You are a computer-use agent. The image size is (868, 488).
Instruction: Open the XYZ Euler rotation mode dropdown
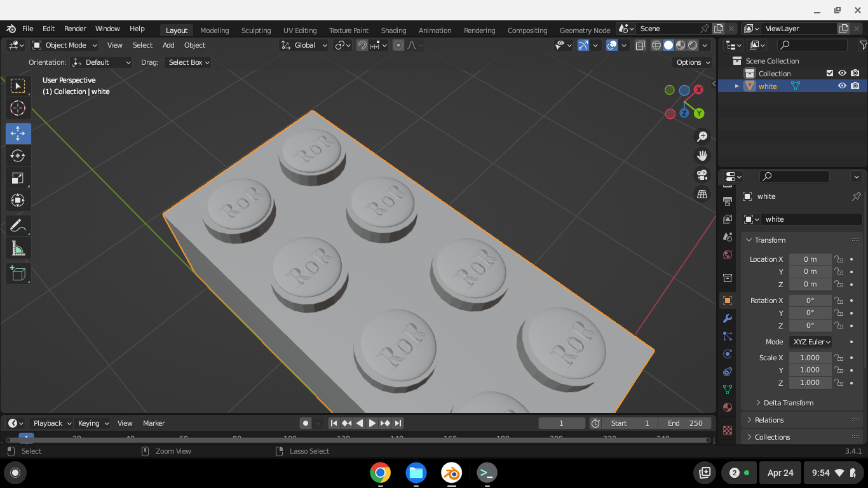point(810,342)
